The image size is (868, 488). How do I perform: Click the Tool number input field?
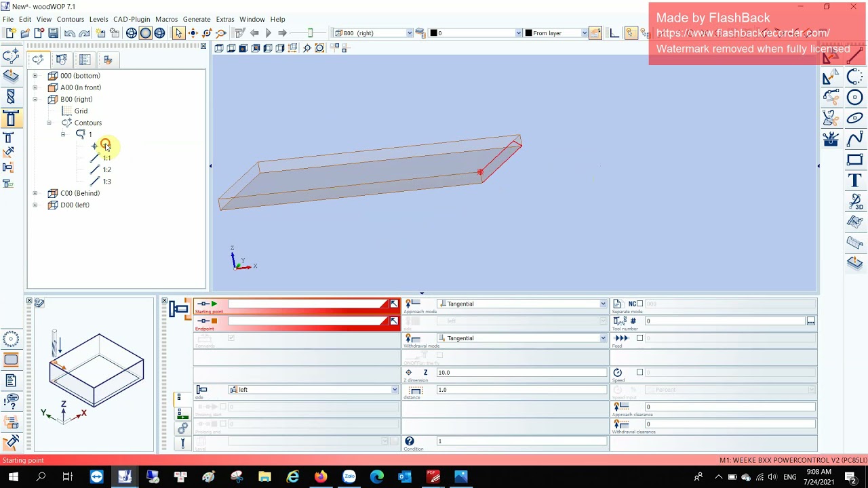pyautogui.click(x=725, y=321)
